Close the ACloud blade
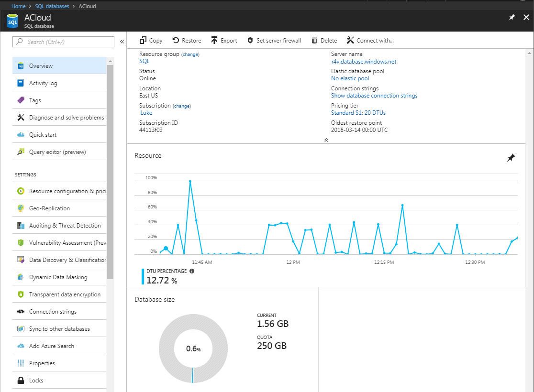The image size is (534, 392). point(526,17)
